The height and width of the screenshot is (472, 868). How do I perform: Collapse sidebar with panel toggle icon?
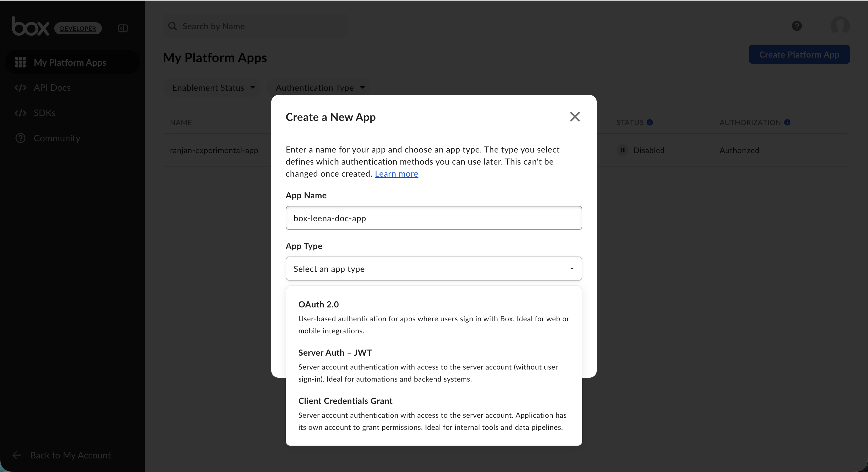pyautogui.click(x=123, y=28)
